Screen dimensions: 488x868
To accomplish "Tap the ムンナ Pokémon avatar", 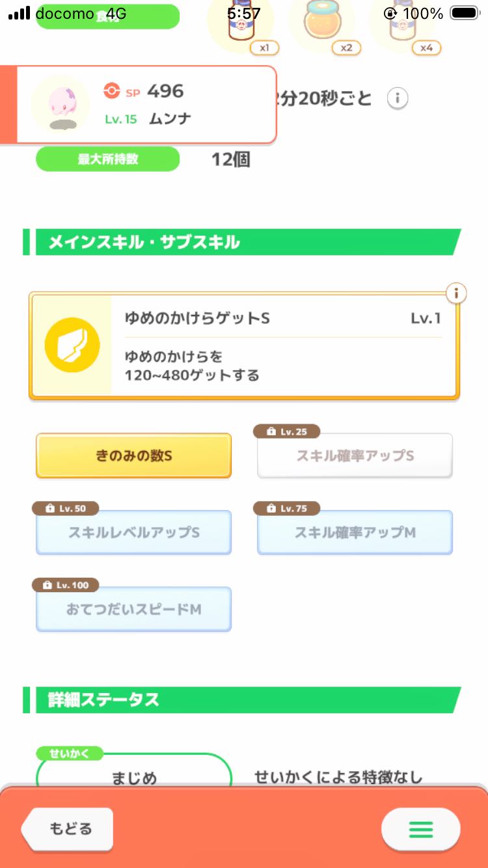I will coord(61,104).
